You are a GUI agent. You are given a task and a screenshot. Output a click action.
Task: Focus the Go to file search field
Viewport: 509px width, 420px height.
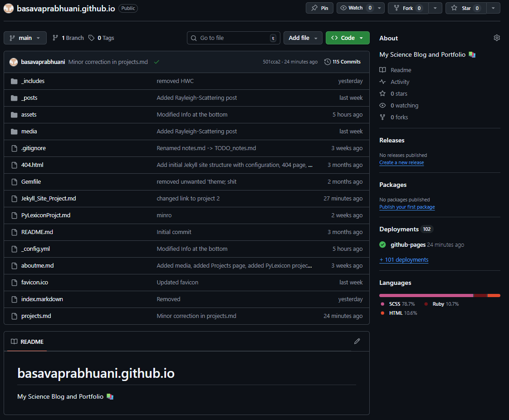[x=233, y=38]
